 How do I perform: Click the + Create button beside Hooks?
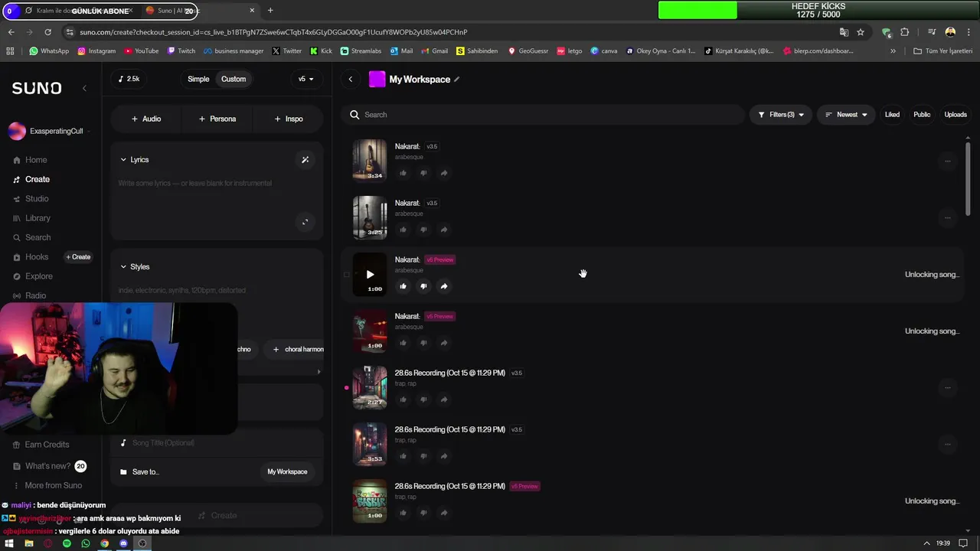(78, 257)
